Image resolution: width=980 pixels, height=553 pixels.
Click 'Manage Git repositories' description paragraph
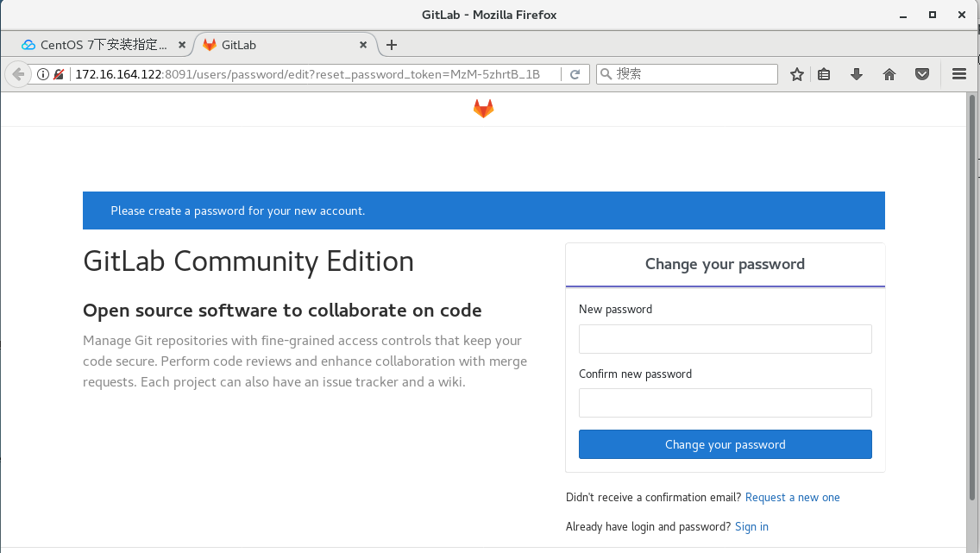305,361
